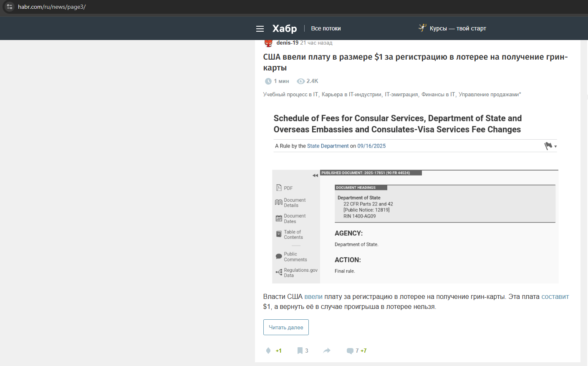The width and height of the screenshot is (588, 366).
Task: Click Public Comments speech bubble icon
Action: tap(279, 257)
